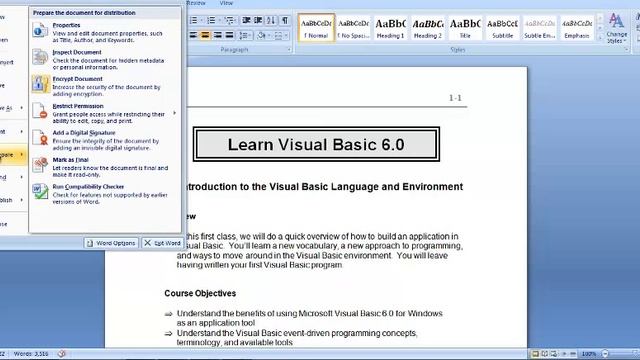Open bullets dropdown arrow
Screen dimensions: 640x360
pyautogui.click(x=202, y=20)
